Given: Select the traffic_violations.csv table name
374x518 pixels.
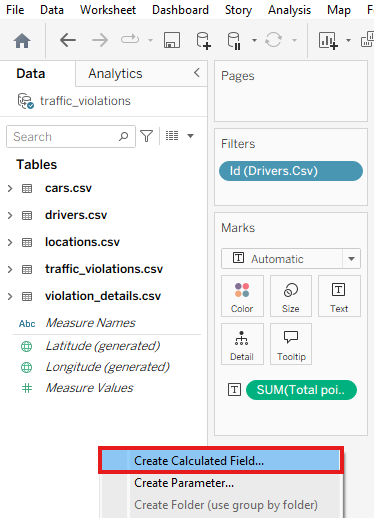Looking at the screenshot, I should [104, 269].
